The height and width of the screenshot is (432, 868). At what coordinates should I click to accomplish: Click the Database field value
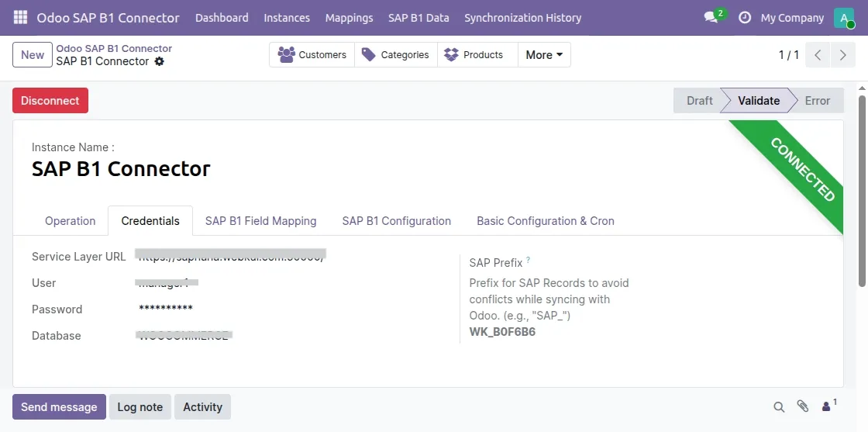coord(184,336)
